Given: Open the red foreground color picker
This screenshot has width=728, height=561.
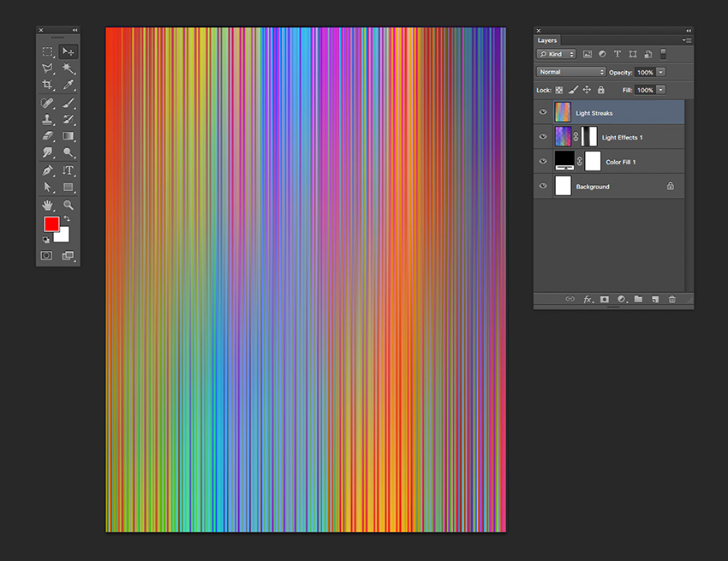Looking at the screenshot, I should pos(51,223).
